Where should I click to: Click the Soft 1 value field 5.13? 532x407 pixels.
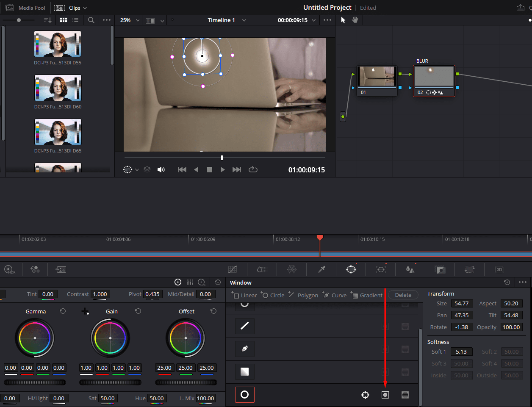tap(461, 352)
